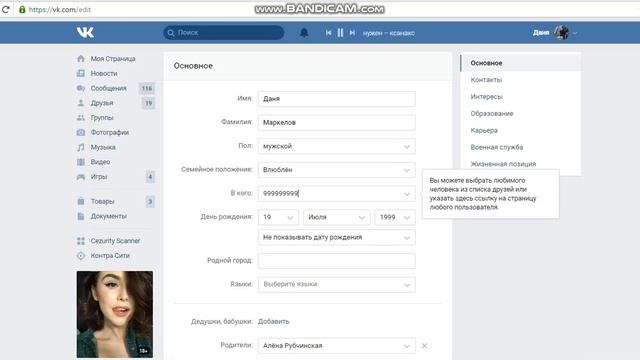Open notifications bell icon
Image resolution: width=640 pixels, height=360 pixels.
click(x=304, y=33)
